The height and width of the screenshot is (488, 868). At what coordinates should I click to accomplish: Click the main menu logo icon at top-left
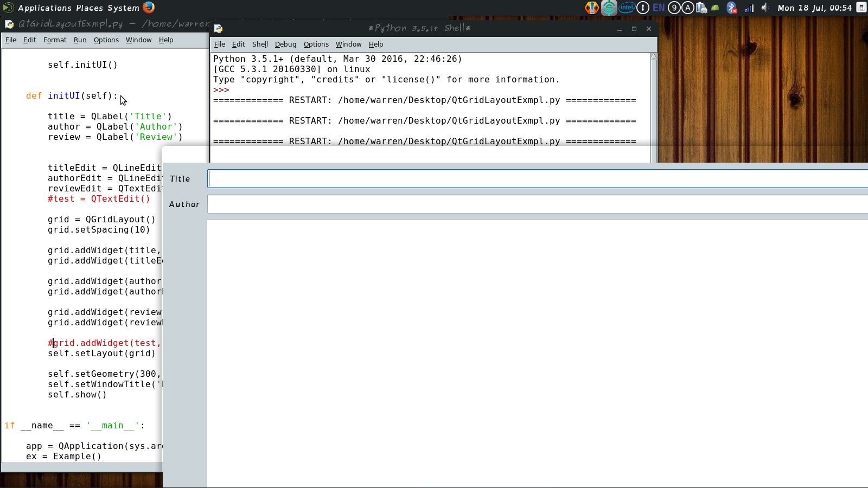point(8,8)
